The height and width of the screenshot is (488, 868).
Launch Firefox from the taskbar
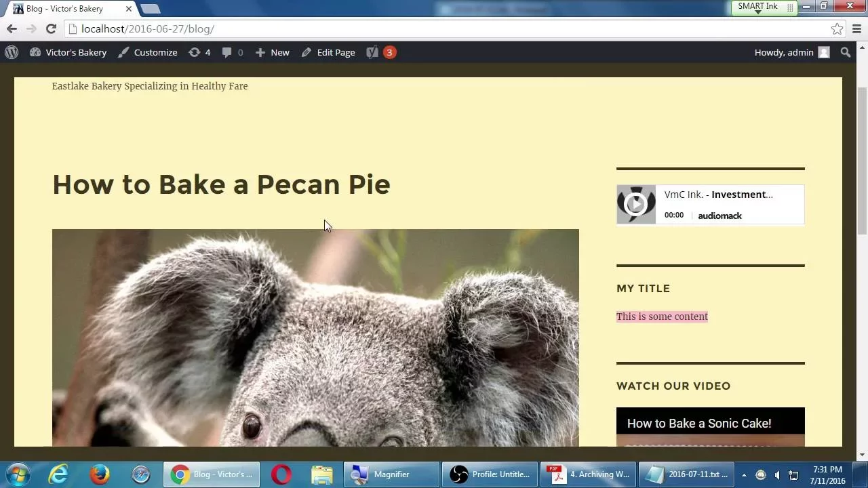[100, 474]
